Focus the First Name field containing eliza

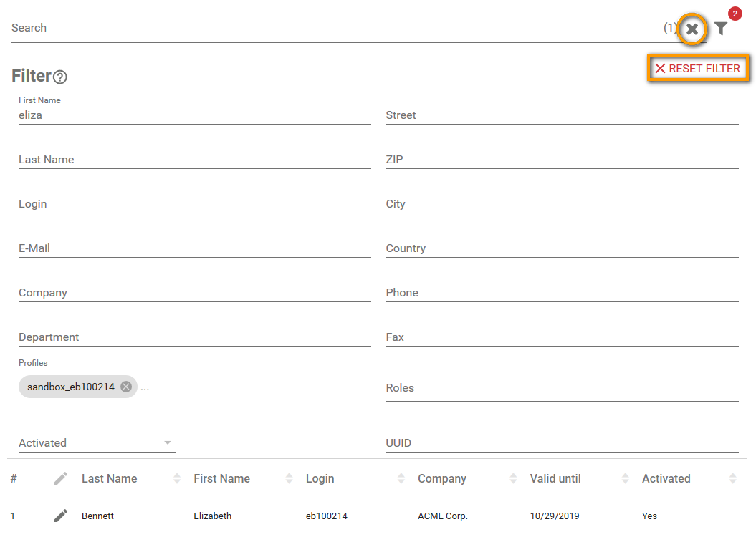coord(194,115)
